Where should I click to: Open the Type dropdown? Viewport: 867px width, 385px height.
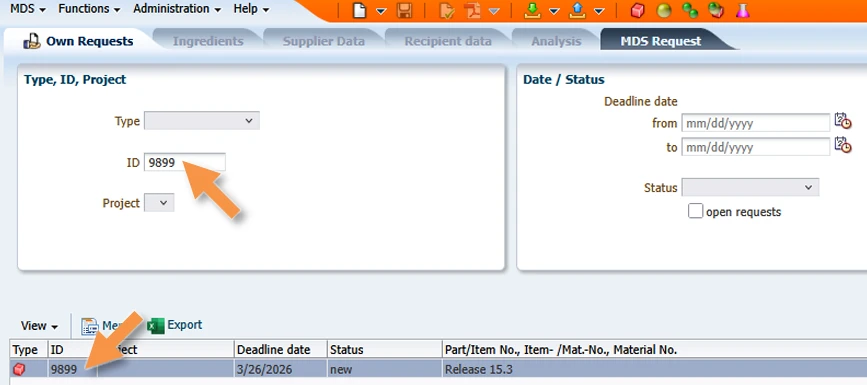click(202, 121)
